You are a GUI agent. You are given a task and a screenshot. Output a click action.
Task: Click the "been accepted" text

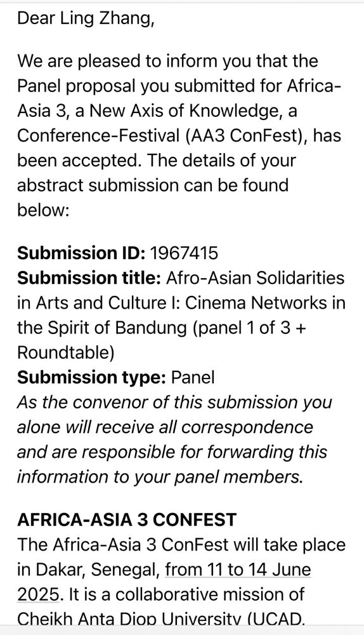79,161
